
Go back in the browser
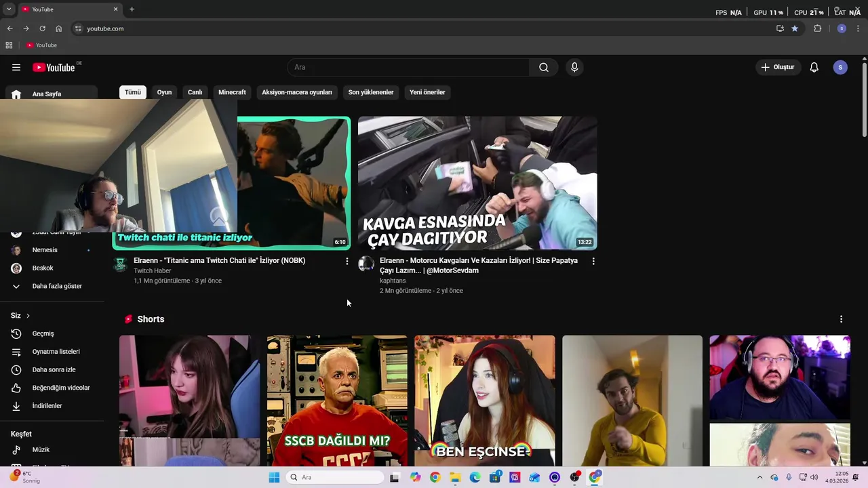[x=9, y=28]
